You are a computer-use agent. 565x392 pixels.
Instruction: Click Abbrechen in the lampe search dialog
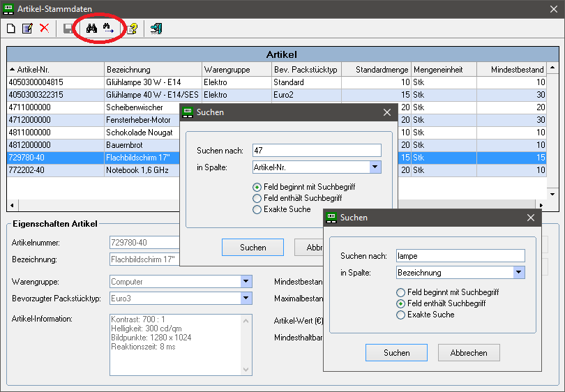469,353
